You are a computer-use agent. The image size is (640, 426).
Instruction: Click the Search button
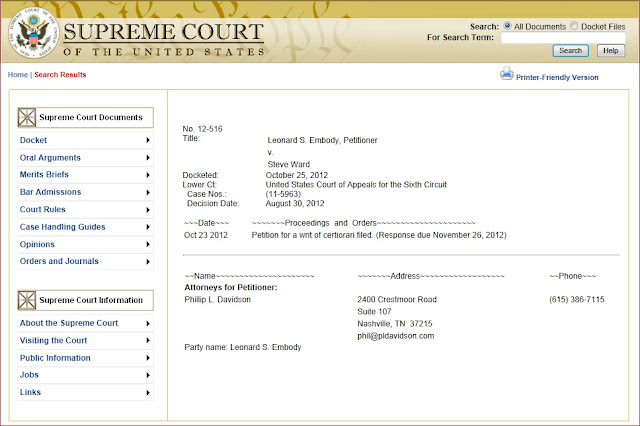(571, 51)
